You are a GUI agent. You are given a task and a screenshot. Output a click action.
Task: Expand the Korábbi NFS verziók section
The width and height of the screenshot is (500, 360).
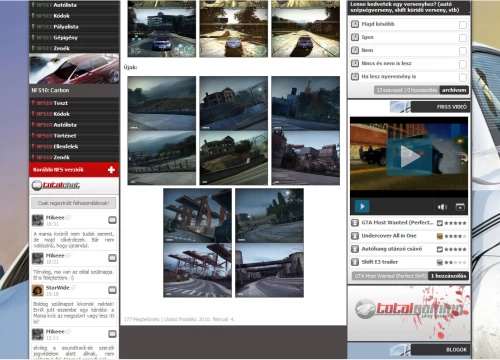click(74, 170)
